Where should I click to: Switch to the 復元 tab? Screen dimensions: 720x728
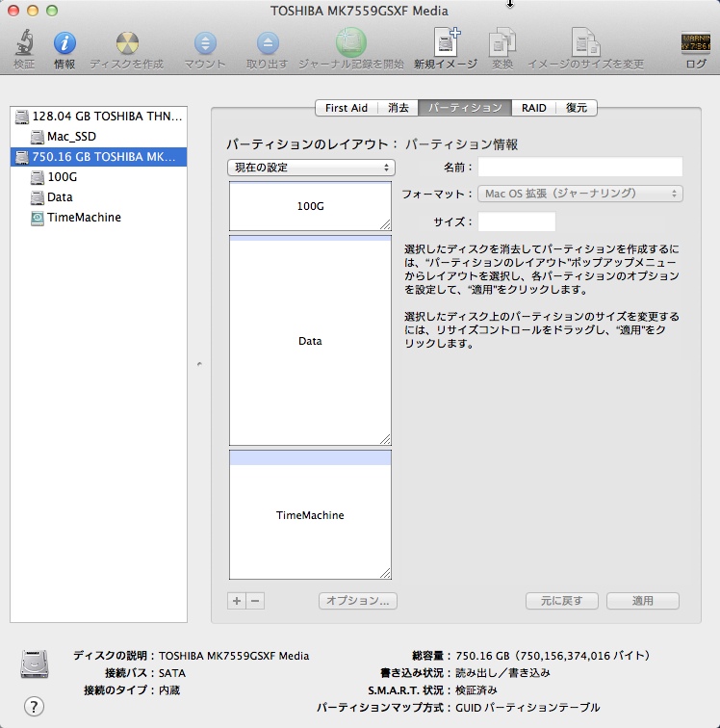coord(576,108)
